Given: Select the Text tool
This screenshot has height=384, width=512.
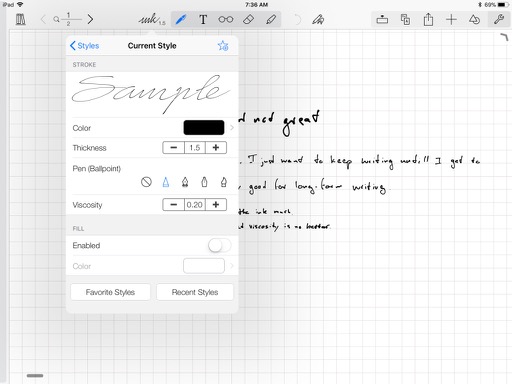Looking at the screenshot, I should tap(203, 19).
